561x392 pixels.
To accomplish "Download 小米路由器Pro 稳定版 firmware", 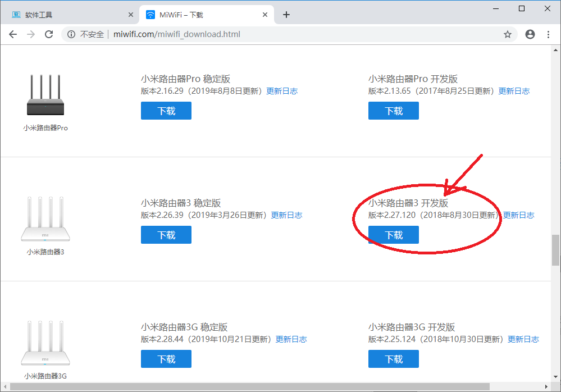I will point(166,111).
